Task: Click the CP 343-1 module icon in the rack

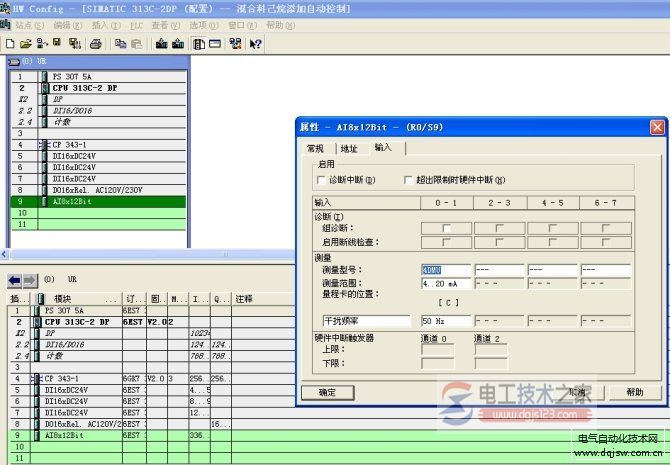Action: point(44,145)
